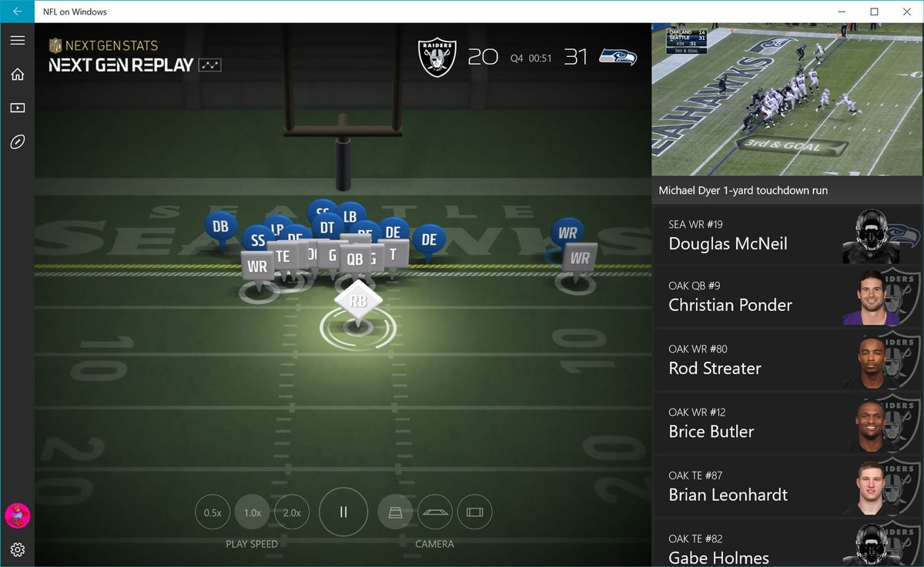The height and width of the screenshot is (567, 924).
Task: Select the RB marker on the field
Action: pyautogui.click(x=357, y=302)
